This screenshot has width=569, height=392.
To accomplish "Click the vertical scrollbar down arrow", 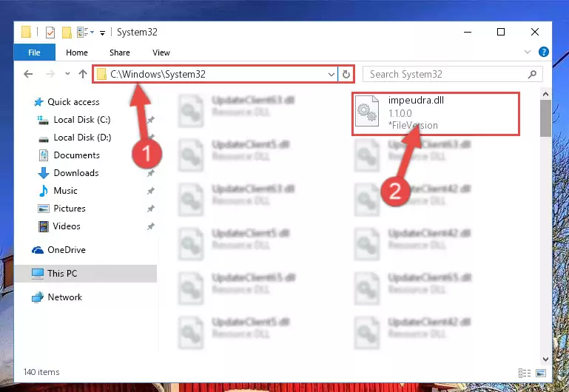I will click(545, 359).
